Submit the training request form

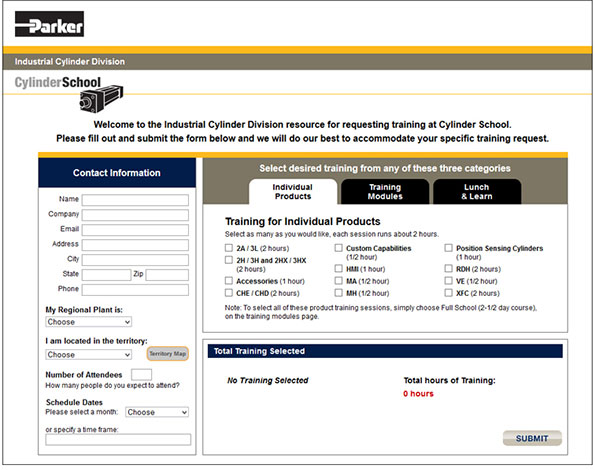point(532,439)
